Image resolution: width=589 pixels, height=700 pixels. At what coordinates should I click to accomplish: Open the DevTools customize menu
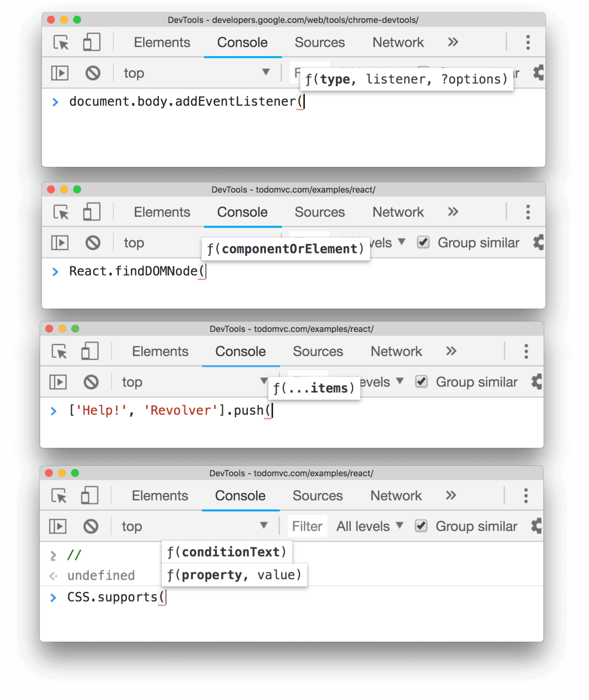click(x=528, y=43)
